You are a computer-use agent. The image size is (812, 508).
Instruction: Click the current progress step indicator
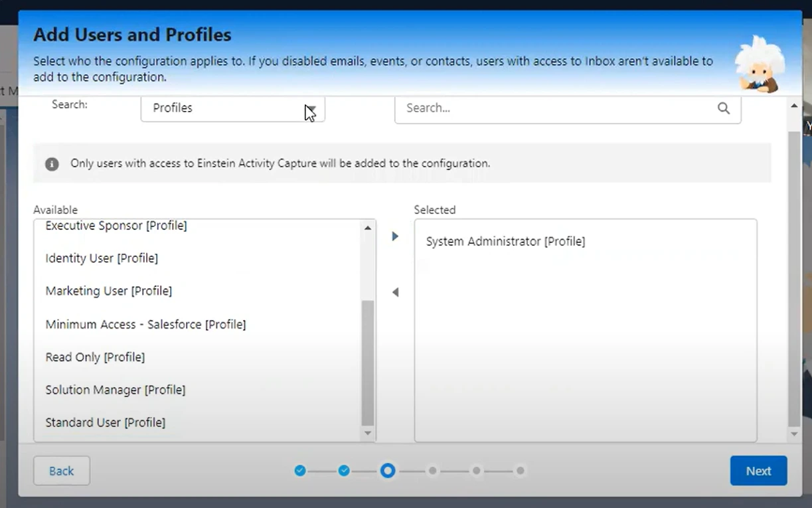point(388,470)
